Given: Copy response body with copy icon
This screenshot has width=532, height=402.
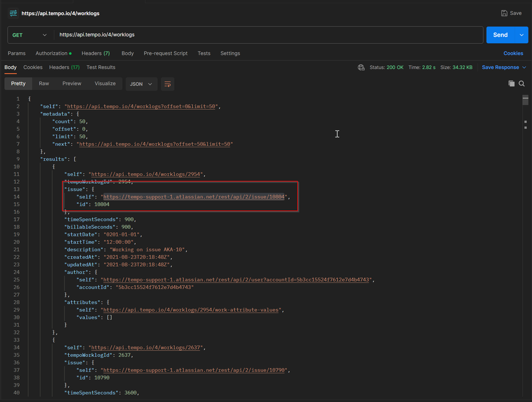Looking at the screenshot, I should click(x=511, y=84).
